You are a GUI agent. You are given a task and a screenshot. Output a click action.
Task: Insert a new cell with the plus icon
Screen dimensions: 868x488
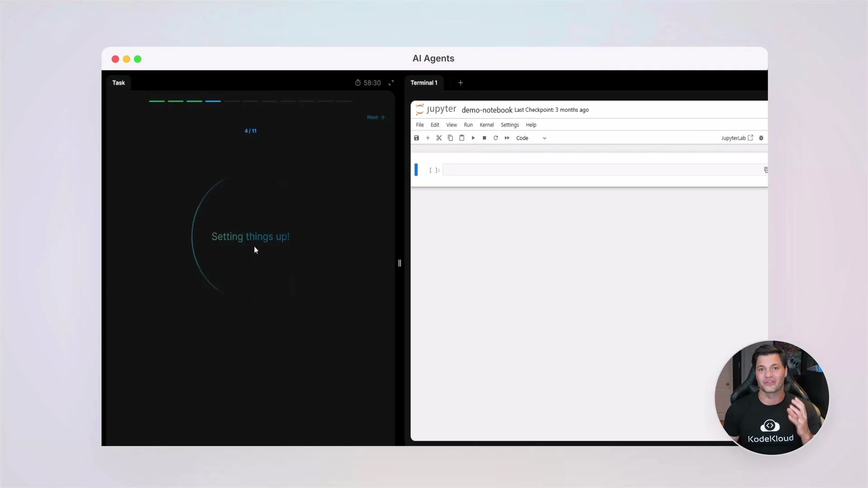click(428, 138)
